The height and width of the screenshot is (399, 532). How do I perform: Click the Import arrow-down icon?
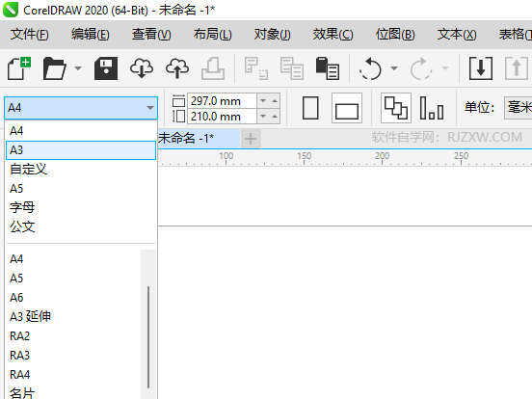481,68
